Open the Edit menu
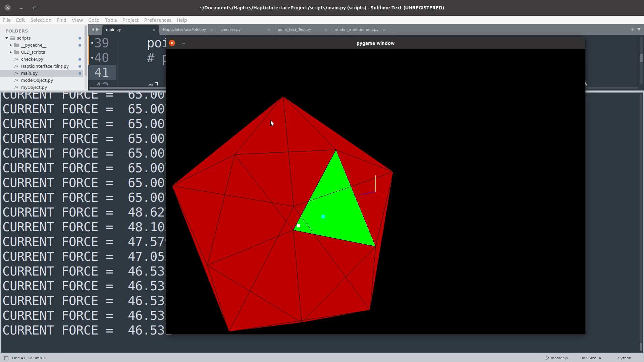The image size is (644, 362). (x=20, y=20)
